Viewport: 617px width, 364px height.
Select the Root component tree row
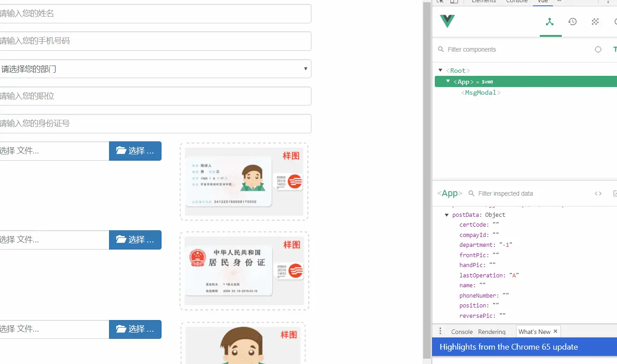(x=526, y=70)
